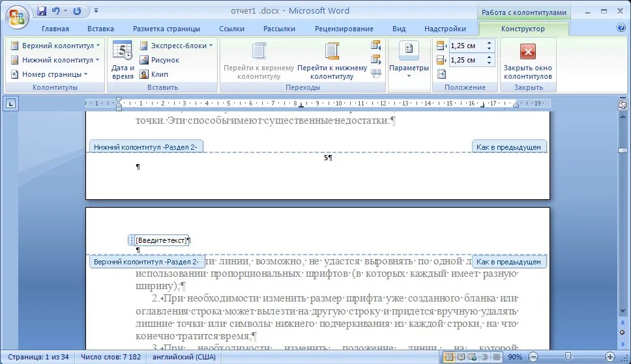
Task: Increase footer distance from bottom
Action: pyautogui.click(x=490, y=57)
